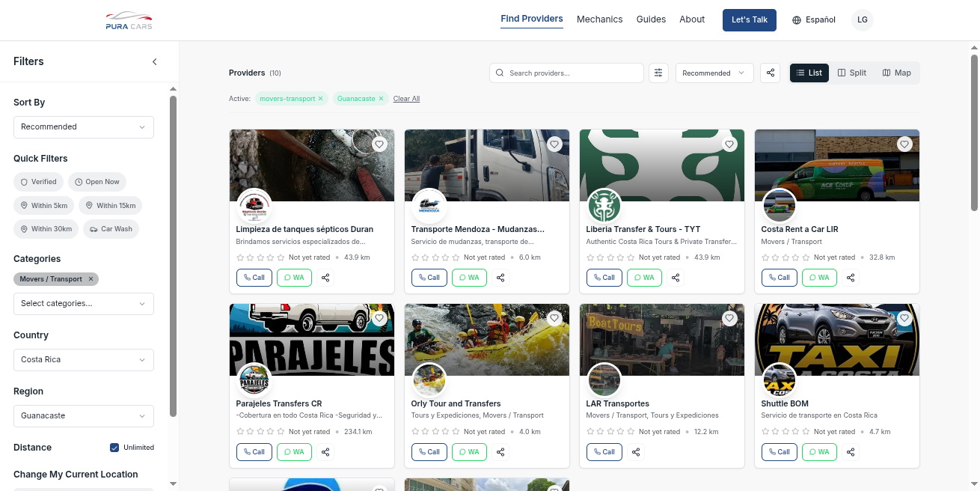WhatsApp Costa Rent a Car LIR
The height and width of the screenshot is (491, 980).
click(819, 278)
